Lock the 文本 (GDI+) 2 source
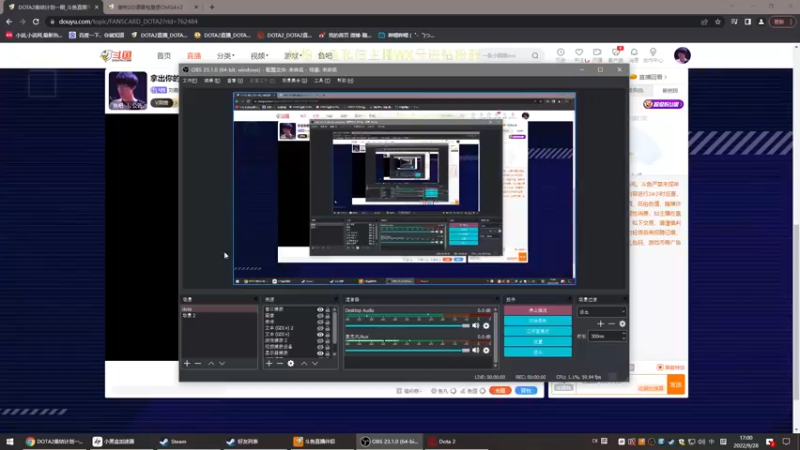 pos(328,328)
